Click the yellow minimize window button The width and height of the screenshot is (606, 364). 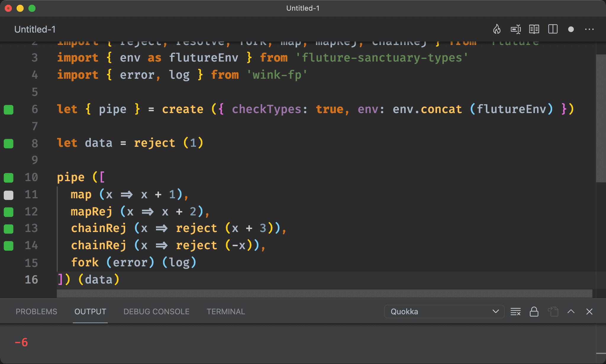[20, 8]
